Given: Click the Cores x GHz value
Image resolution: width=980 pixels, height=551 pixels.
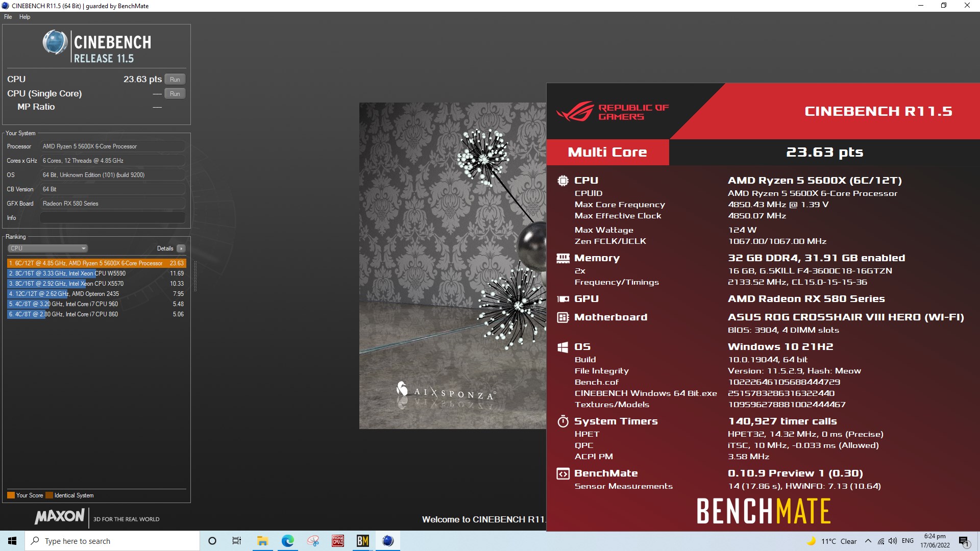Looking at the screenshot, I should click(x=112, y=161).
